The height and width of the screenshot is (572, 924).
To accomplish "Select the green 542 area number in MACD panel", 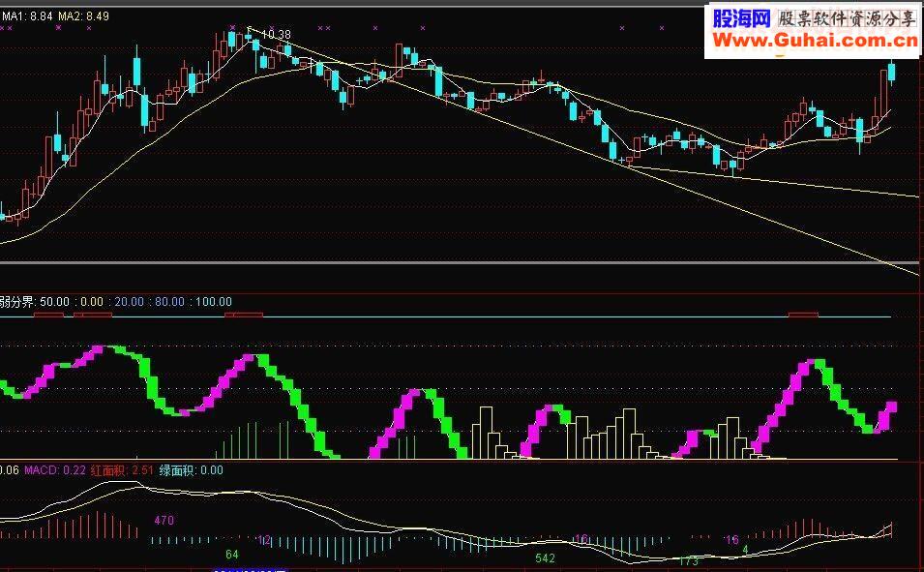I will tap(545, 557).
